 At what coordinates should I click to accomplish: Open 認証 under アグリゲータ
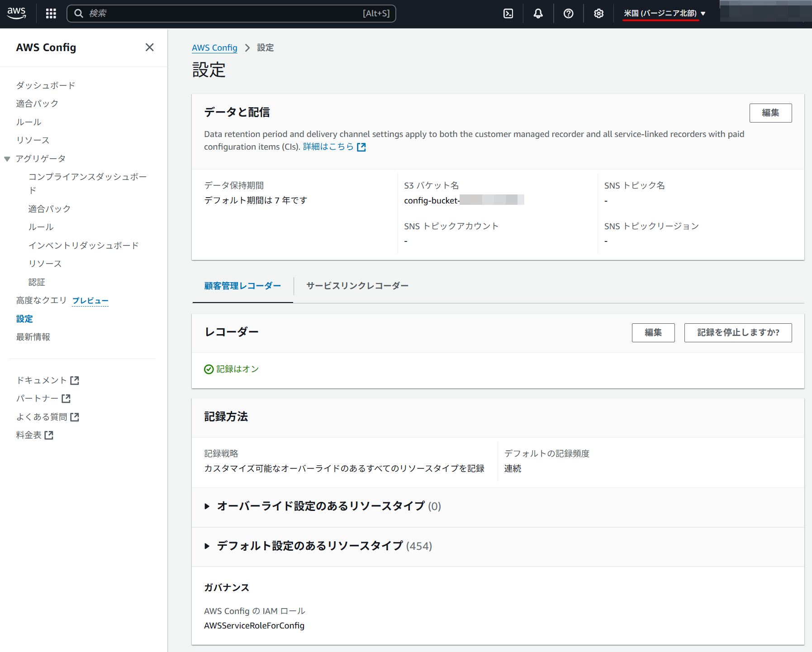[37, 282]
